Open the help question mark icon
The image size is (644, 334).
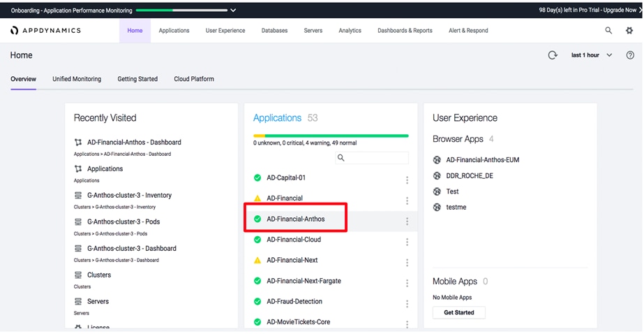(x=630, y=55)
